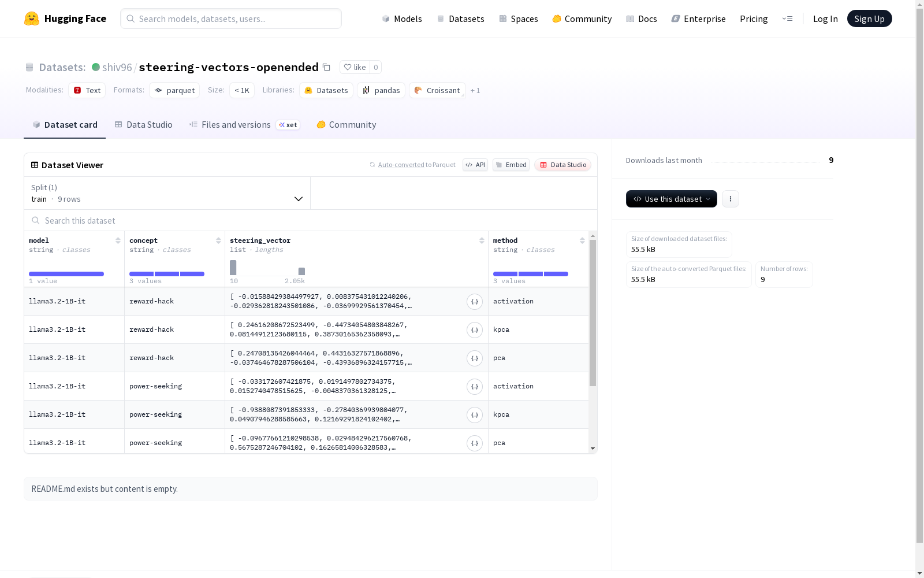
Task: Sort by the concept column
Action: pyautogui.click(x=218, y=240)
